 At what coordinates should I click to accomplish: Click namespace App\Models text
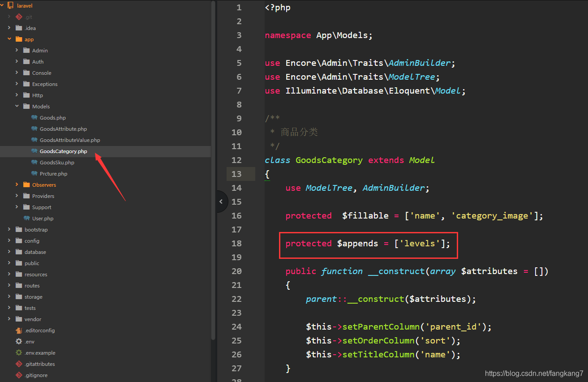pyautogui.click(x=318, y=35)
